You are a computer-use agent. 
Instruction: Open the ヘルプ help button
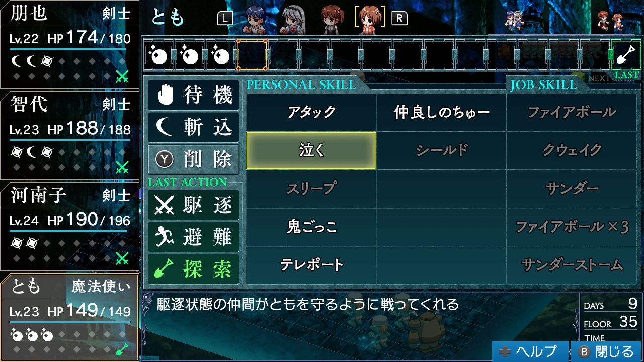pos(530,351)
